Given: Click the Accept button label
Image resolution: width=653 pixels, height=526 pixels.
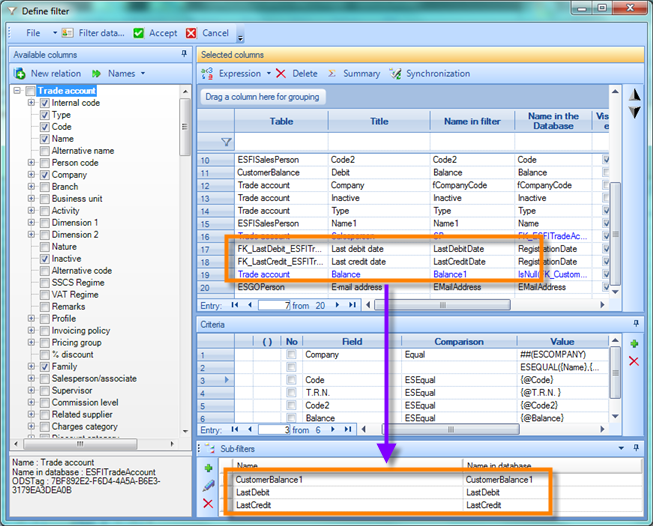Looking at the screenshot, I should point(163,33).
